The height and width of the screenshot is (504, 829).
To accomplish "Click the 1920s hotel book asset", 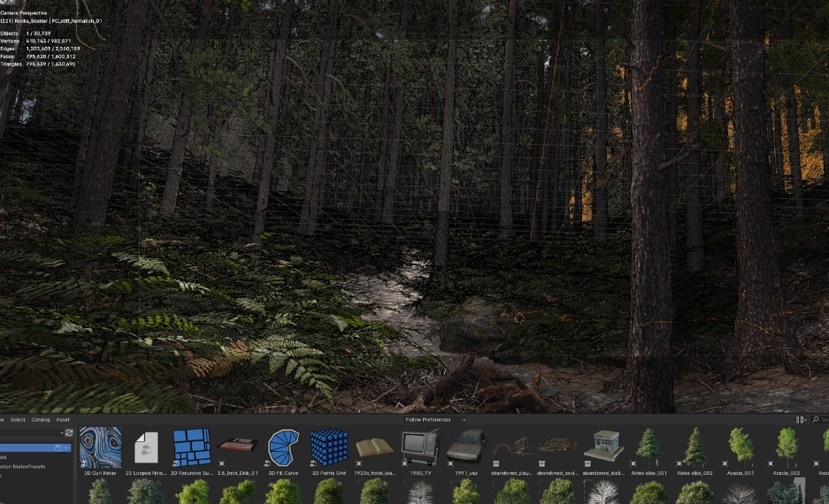I will [x=374, y=448].
